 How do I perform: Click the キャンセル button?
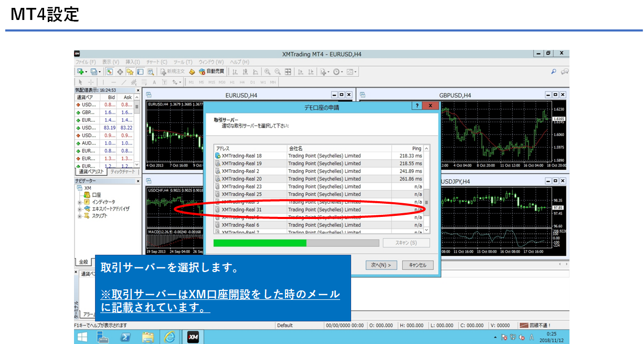(418, 265)
